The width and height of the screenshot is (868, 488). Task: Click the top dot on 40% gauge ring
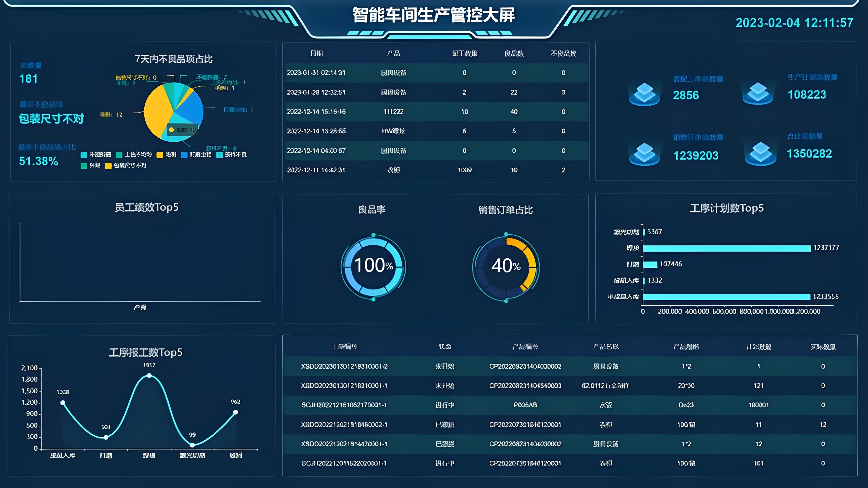(506, 234)
